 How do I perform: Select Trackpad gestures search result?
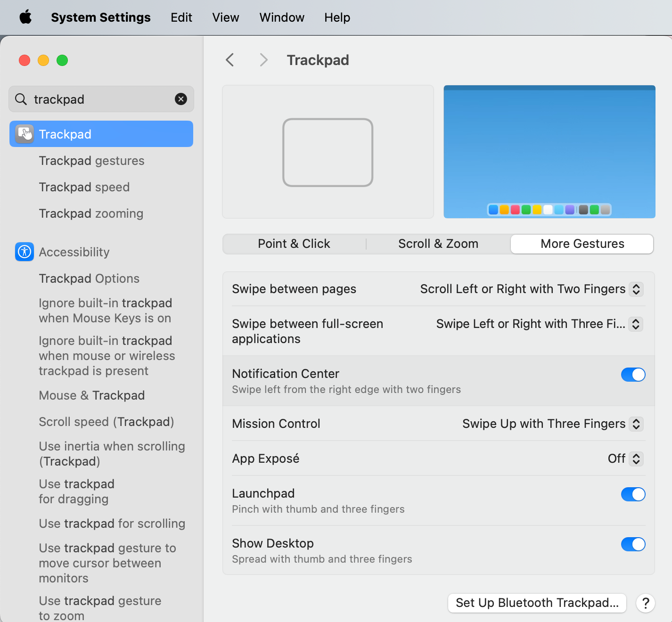tap(92, 161)
